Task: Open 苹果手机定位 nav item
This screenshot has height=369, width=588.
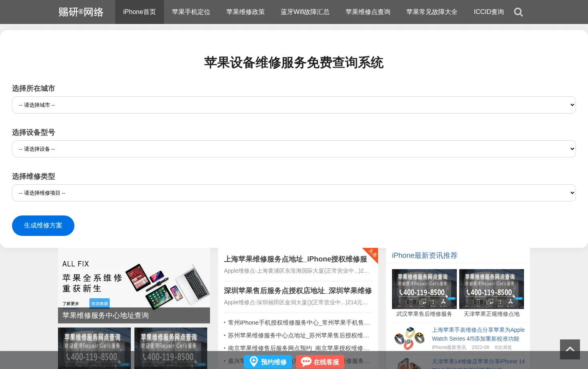Action: click(x=191, y=12)
